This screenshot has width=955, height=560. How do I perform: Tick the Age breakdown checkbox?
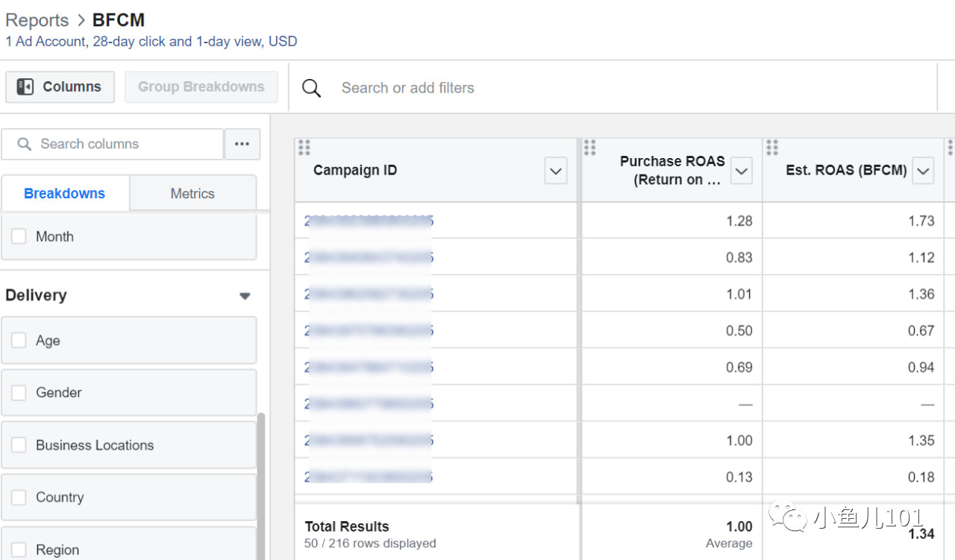point(19,341)
